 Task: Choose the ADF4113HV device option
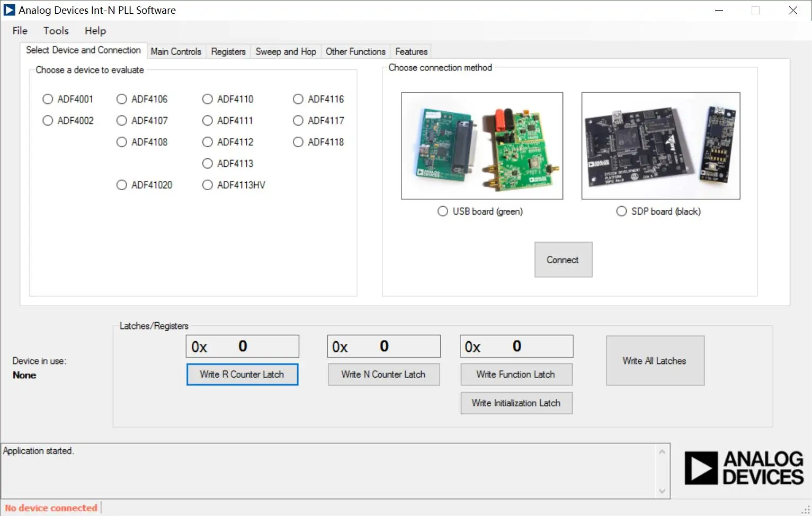point(208,185)
